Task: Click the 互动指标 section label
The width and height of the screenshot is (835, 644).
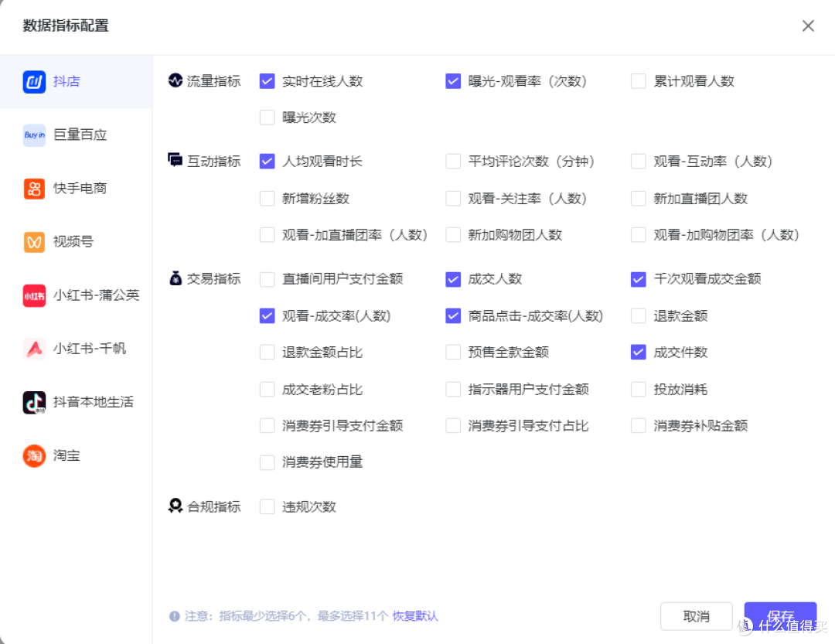Action: [x=213, y=161]
